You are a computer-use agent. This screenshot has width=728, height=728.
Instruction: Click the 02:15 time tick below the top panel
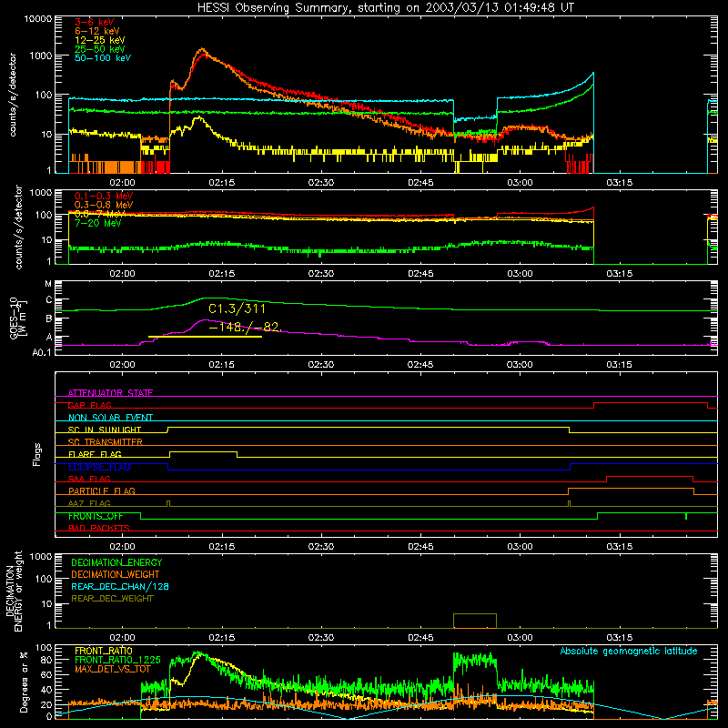point(221,183)
